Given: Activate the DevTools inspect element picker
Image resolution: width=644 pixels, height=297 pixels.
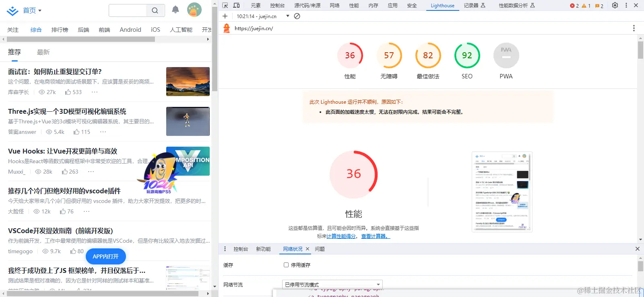Looking at the screenshot, I should (225, 5).
